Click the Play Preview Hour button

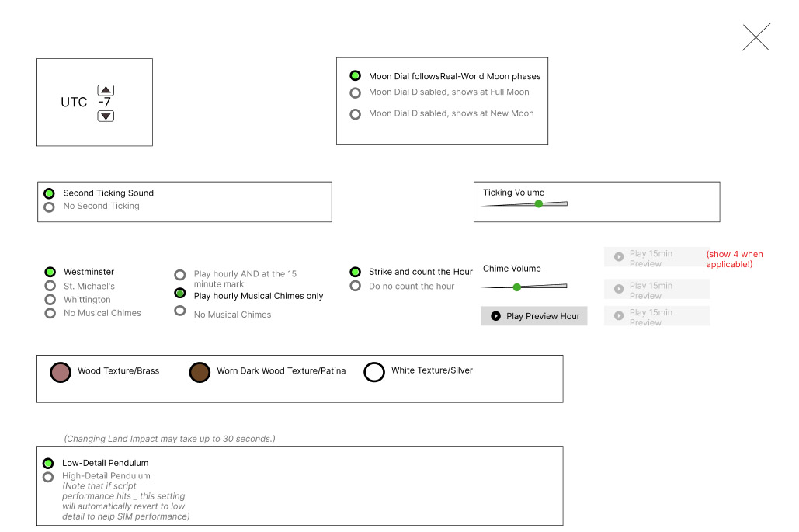(x=534, y=316)
